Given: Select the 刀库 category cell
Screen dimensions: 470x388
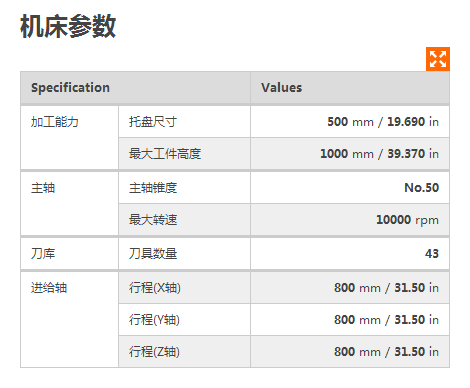Looking at the screenshot, I should (x=69, y=254).
